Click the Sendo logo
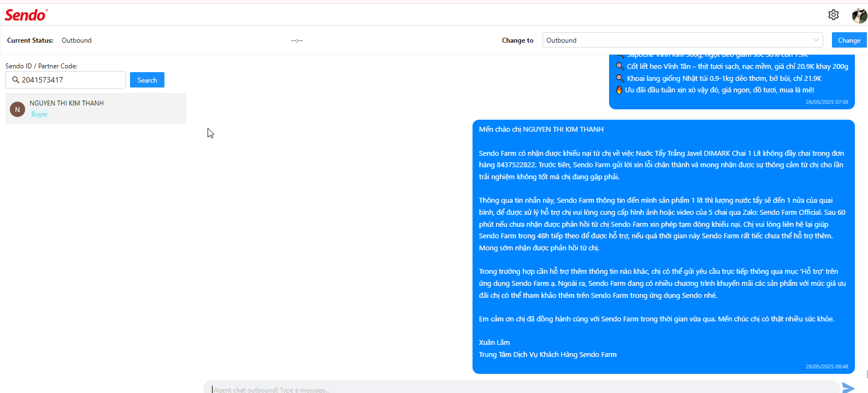 point(26,15)
